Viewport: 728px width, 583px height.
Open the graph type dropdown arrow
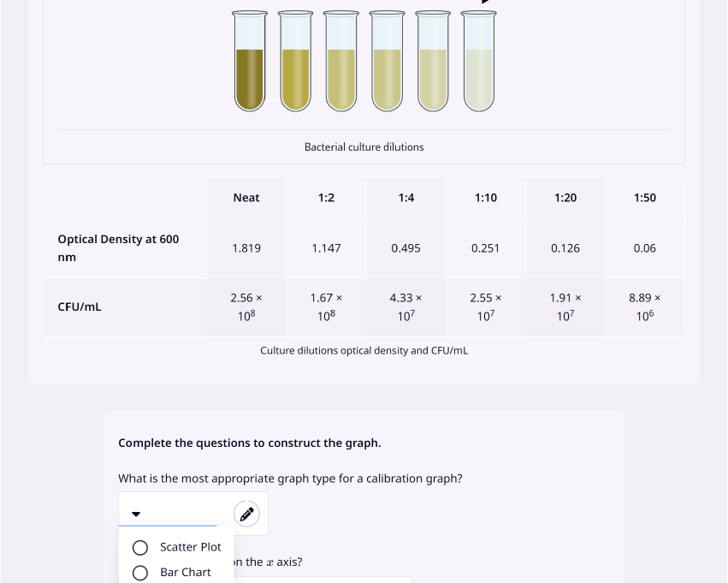tap(136, 514)
